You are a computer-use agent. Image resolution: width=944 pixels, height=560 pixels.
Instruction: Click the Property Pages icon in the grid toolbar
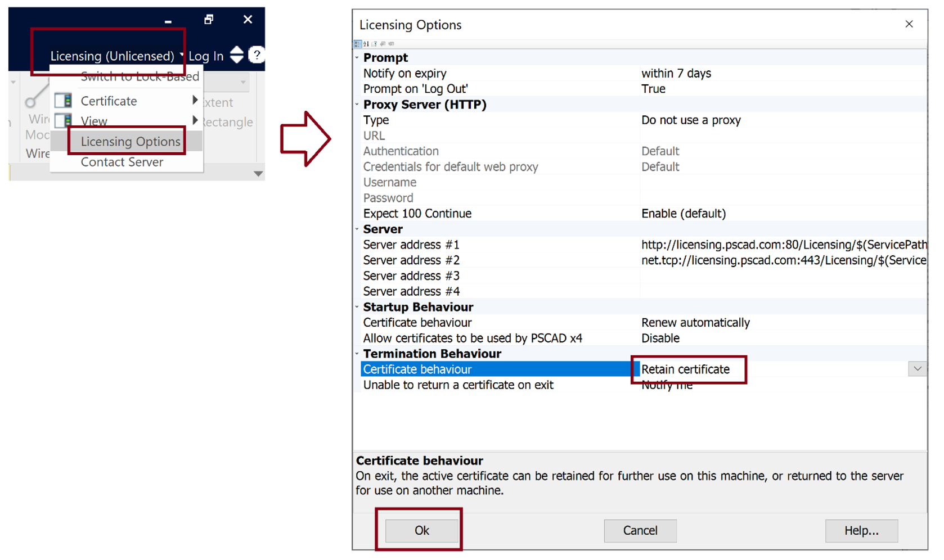coord(374,44)
